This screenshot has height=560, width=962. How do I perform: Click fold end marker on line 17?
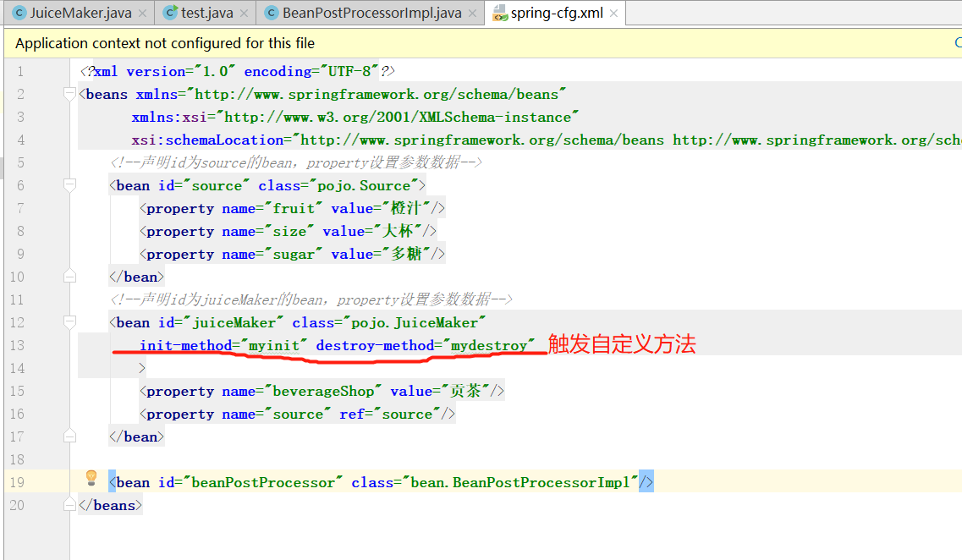click(69, 436)
